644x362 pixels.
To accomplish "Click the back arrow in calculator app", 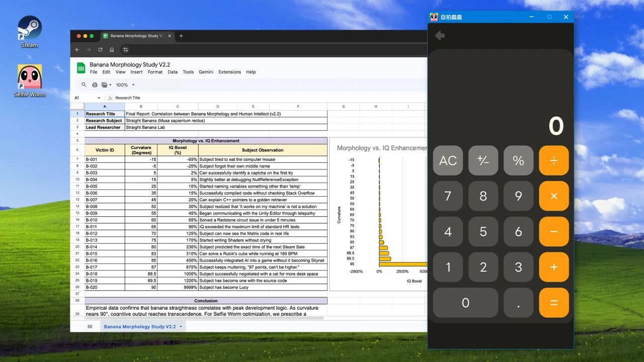I will pos(440,36).
